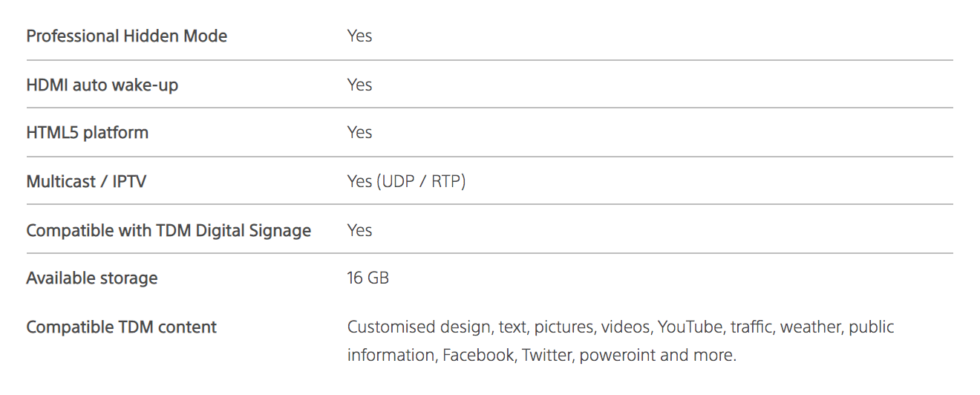Click the misspelled word poweroint
The image size is (980, 395).
(x=617, y=356)
